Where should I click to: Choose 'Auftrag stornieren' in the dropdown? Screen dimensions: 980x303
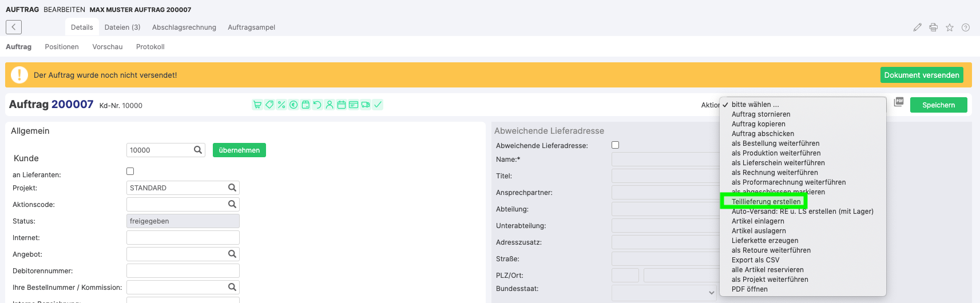[x=761, y=114]
